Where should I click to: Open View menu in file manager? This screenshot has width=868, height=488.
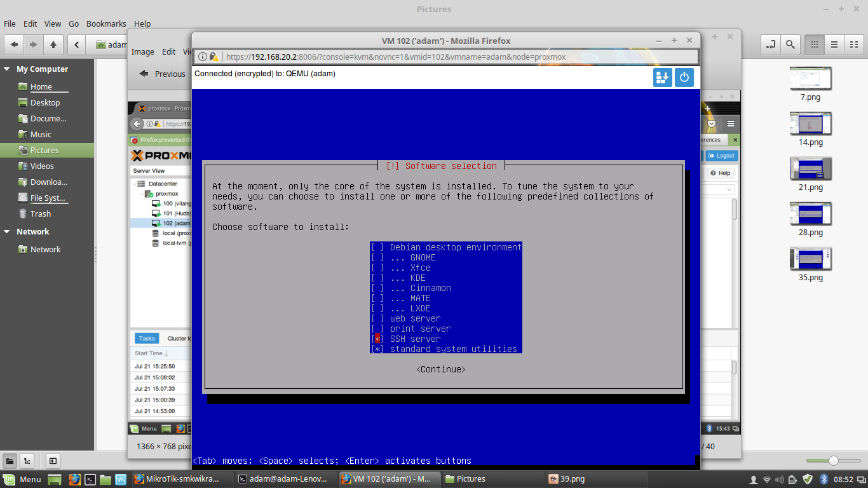coord(53,24)
